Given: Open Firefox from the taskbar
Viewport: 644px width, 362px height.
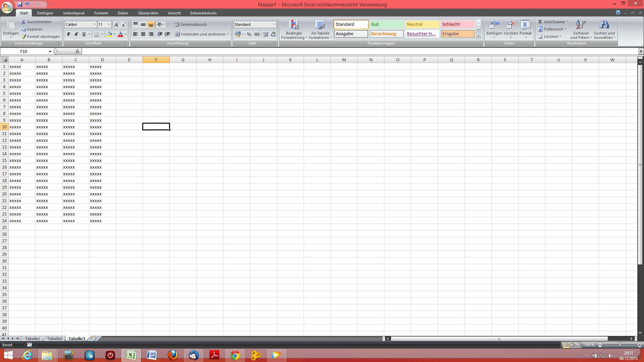Looking at the screenshot, I should tap(173, 355).
